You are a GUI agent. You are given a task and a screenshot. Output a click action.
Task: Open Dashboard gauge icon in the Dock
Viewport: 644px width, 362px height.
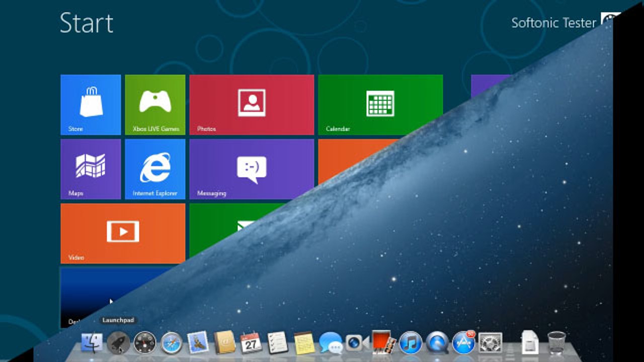(145, 343)
